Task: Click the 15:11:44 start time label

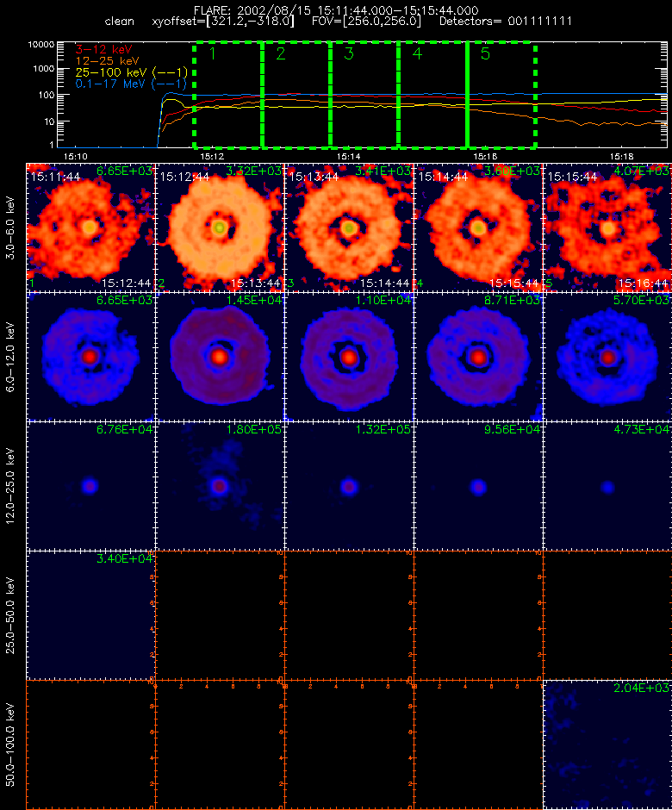Action: coord(55,177)
